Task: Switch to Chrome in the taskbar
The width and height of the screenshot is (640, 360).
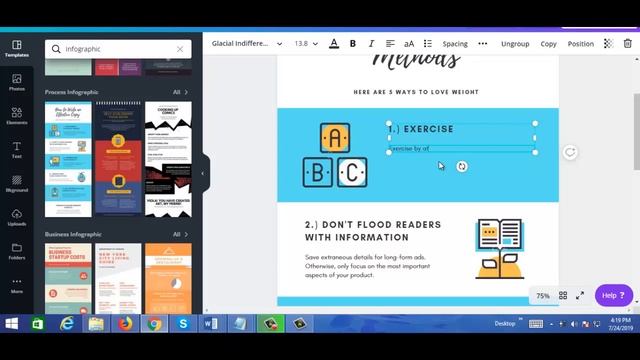Action: coord(154,324)
